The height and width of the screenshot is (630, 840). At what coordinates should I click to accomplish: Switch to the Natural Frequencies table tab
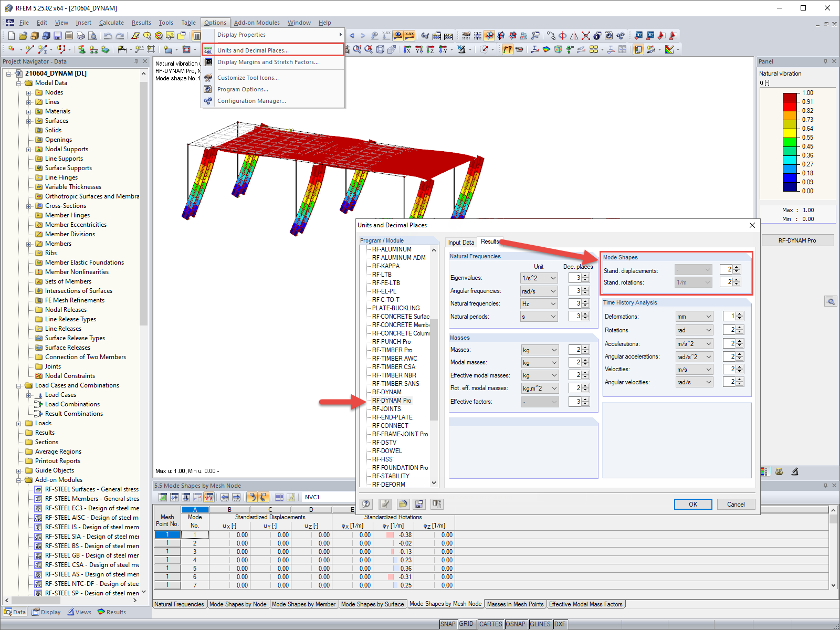179,604
